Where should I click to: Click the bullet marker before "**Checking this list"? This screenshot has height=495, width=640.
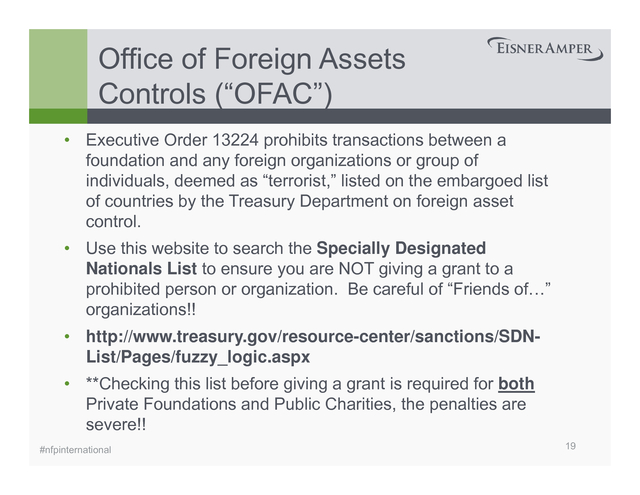(67, 385)
